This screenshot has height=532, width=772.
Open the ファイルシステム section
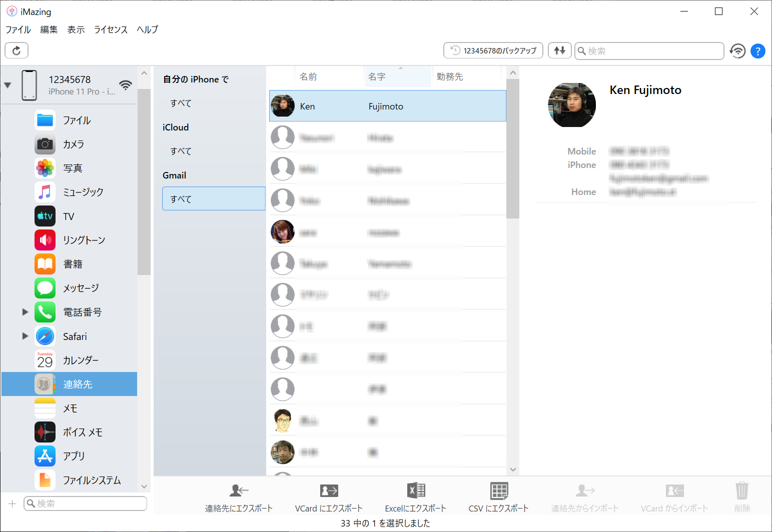tap(69, 480)
